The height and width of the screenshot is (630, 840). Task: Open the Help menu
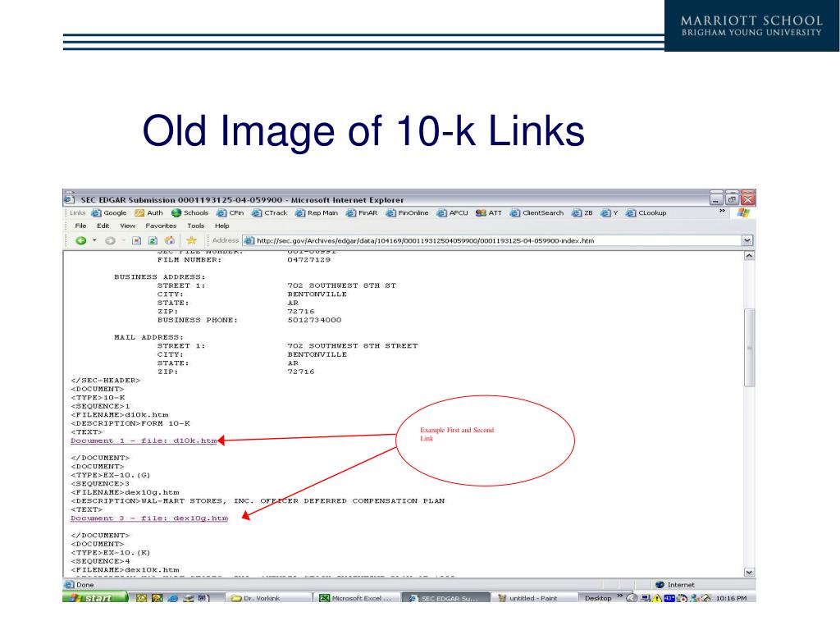221,226
